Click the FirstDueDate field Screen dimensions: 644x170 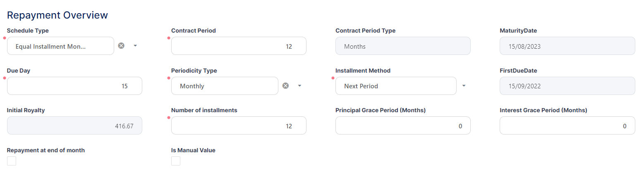pyautogui.click(x=567, y=86)
